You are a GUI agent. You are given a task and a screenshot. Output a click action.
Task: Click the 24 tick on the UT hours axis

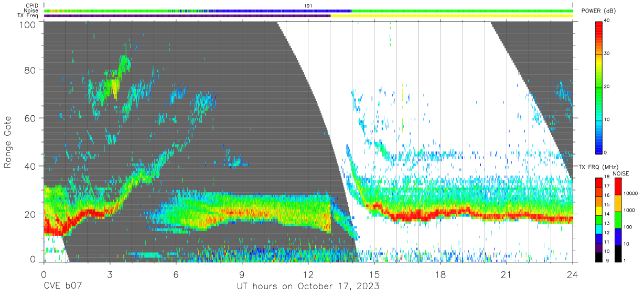[x=573, y=274]
